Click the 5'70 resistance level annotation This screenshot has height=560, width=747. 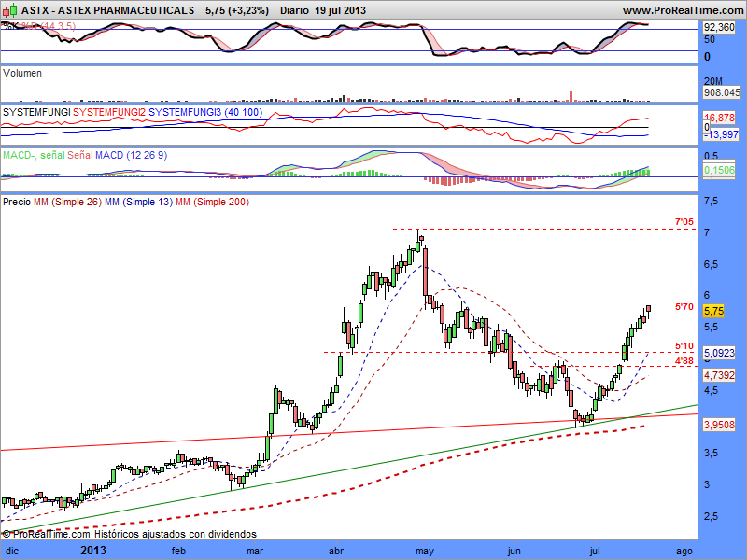click(684, 307)
